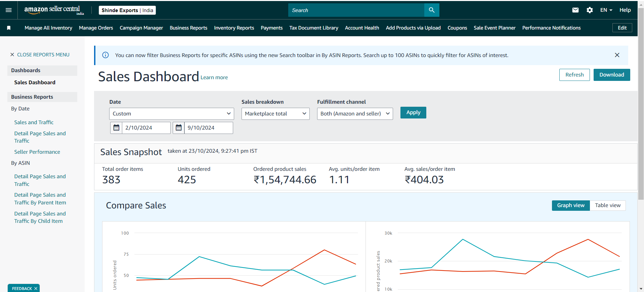Click the Business Reports sidebar heading
This screenshot has width=644, height=292.
(x=42, y=97)
